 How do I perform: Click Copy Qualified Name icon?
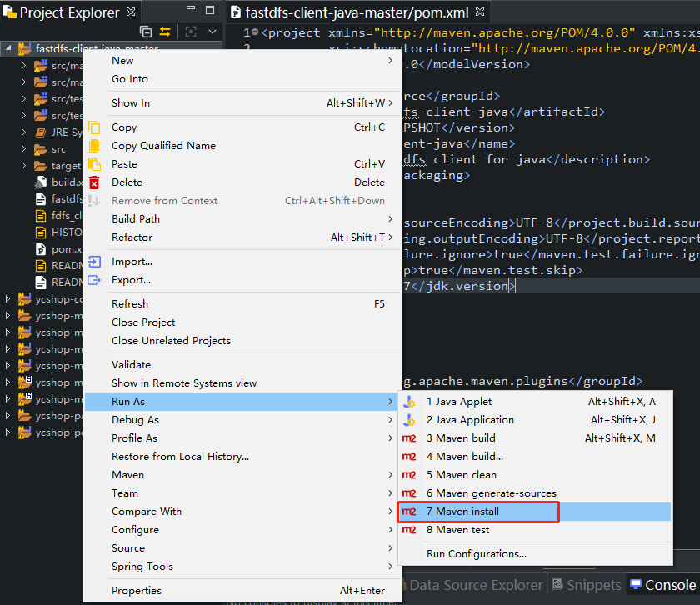pyautogui.click(x=94, y=146)
